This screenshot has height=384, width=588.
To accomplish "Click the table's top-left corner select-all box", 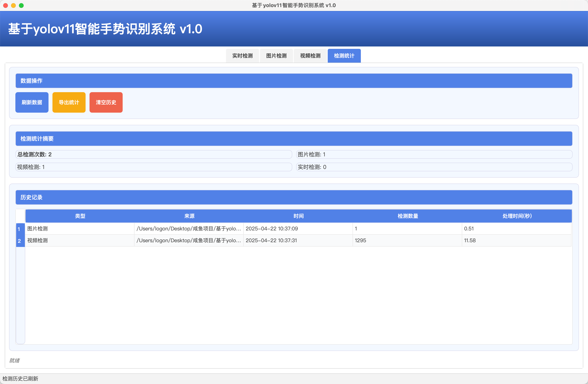I will pos(21,216).
